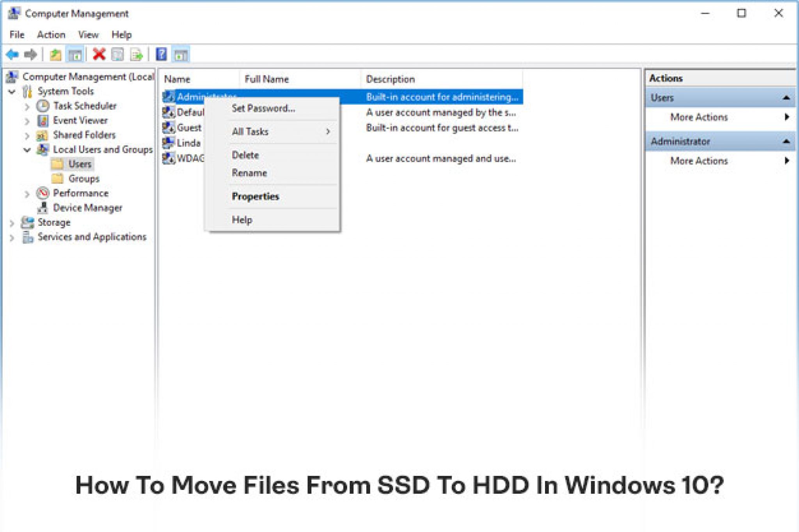Screen dimensions: 799x532
Task: Click the Properties toolbar icon
Action: 117,55
